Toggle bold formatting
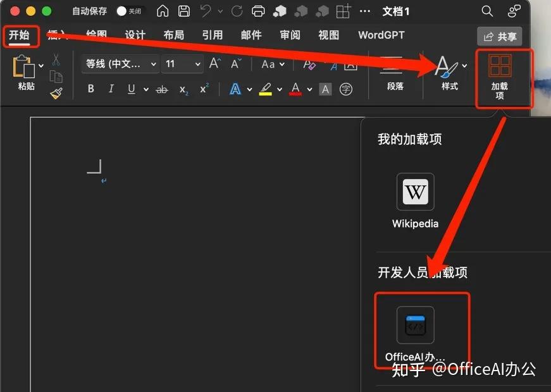The width and height of the screenshot is (551, 392). click(90, 89)
